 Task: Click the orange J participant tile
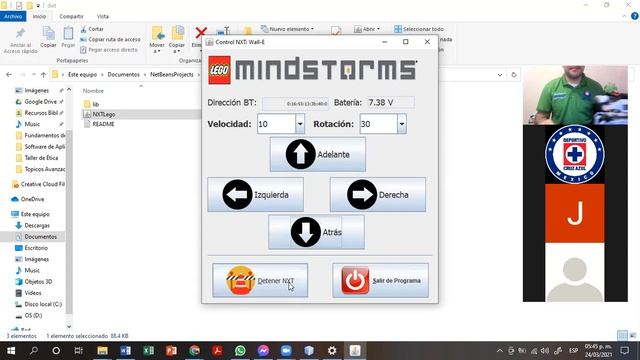575,213
